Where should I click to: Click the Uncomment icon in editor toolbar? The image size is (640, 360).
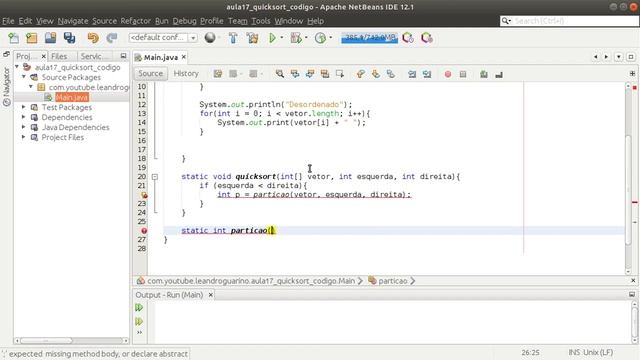pos(499,74)
